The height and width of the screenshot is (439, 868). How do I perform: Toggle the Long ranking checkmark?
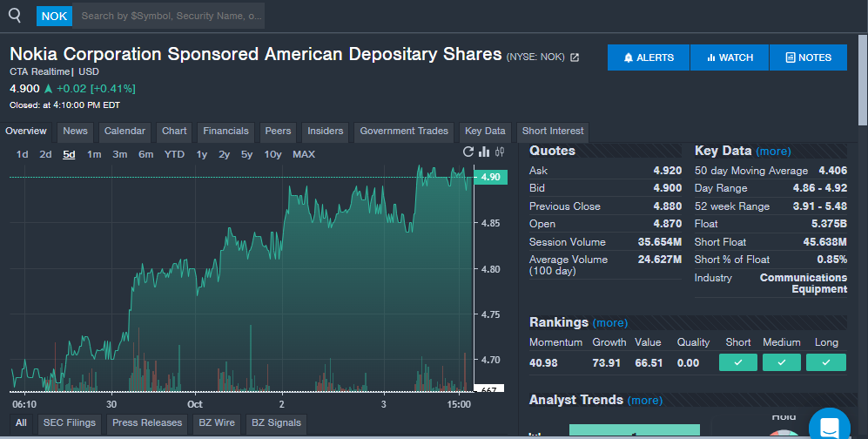tap(825, 362)
